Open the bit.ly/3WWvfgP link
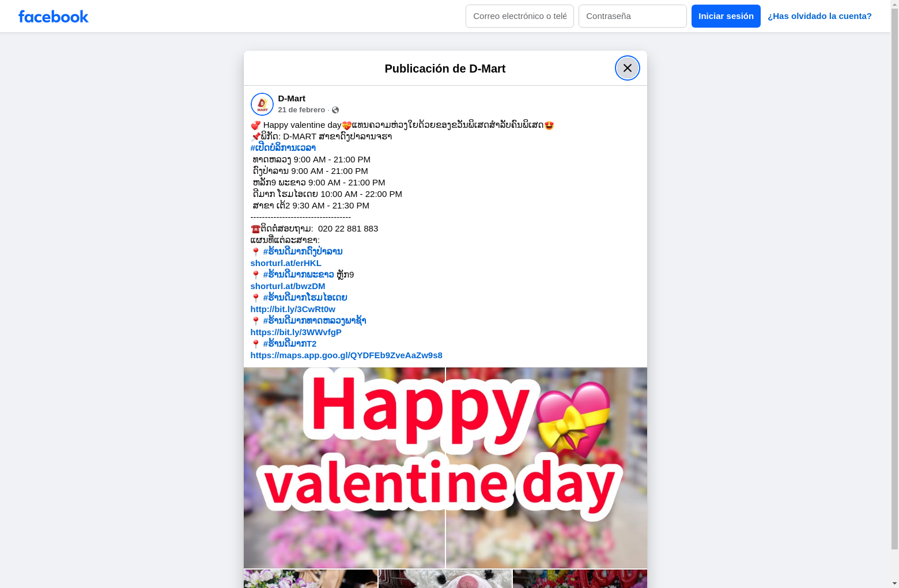This screenshot has height=588, width=899. pos(296,332)
